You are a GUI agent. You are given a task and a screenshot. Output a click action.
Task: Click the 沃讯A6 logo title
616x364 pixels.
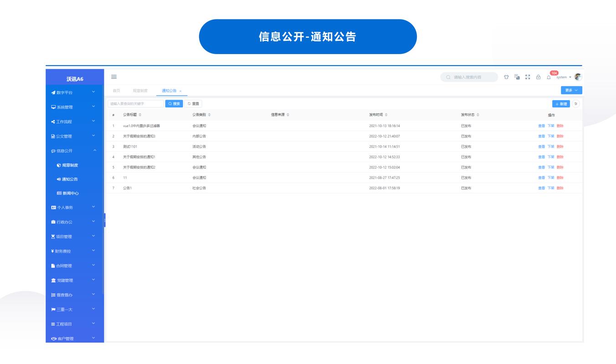point(75,79)
